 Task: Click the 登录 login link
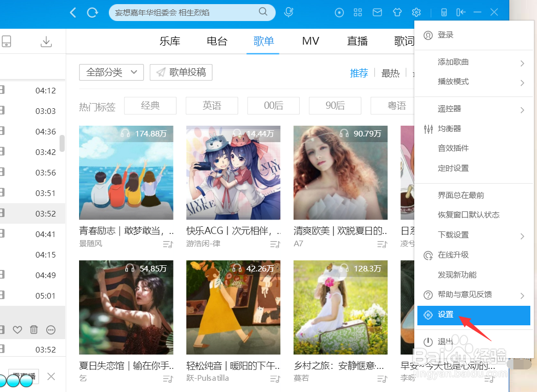click(x=445, y=35)
